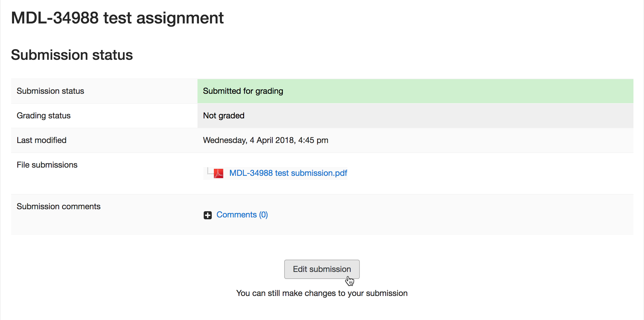
Task: Click the Submission status row label
Action: [x=50, y=91]
